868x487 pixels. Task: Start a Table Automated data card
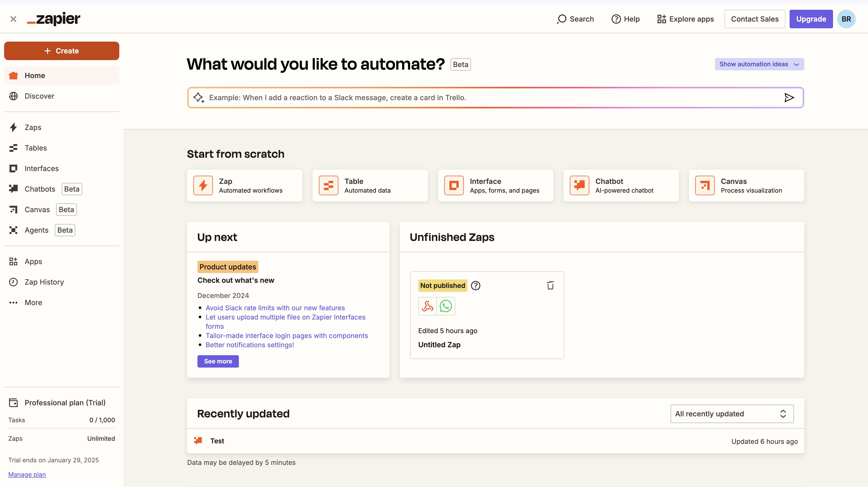pos(370,185)
